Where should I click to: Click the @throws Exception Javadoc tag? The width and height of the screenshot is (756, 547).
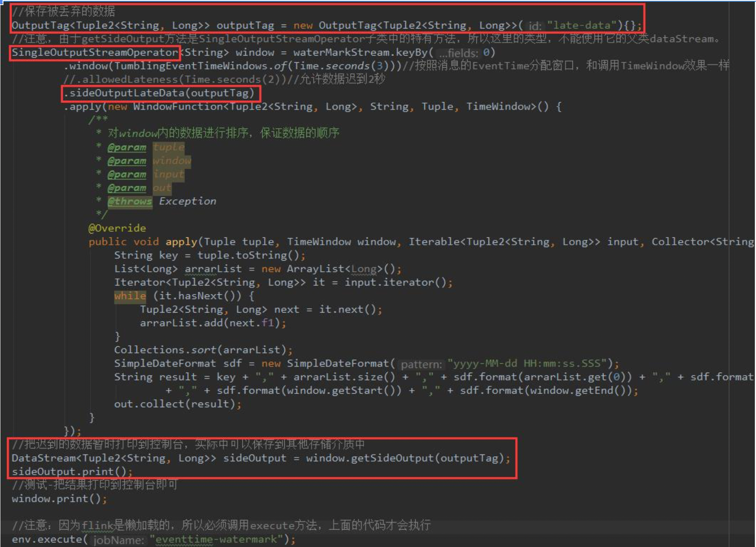(162, 202)
